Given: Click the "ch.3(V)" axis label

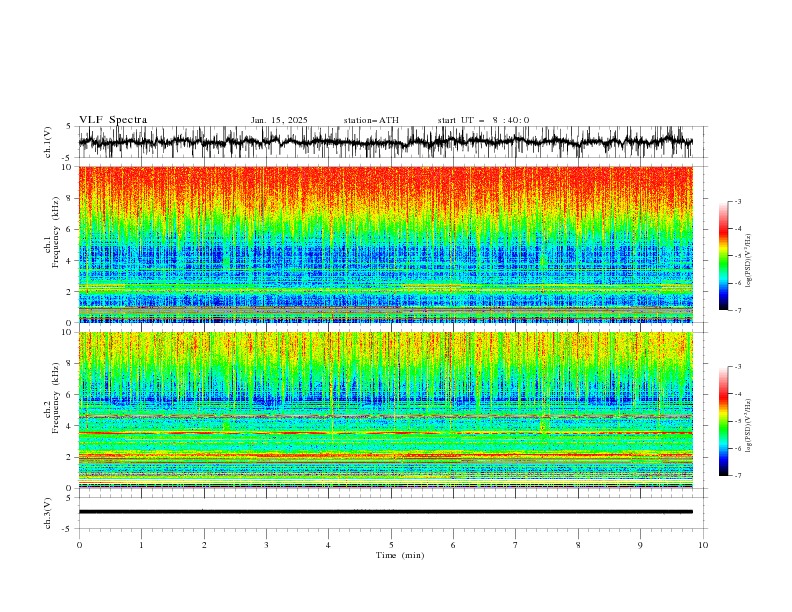Looking at the screenshot, I should pyautogui.click(x=48, y=514).
